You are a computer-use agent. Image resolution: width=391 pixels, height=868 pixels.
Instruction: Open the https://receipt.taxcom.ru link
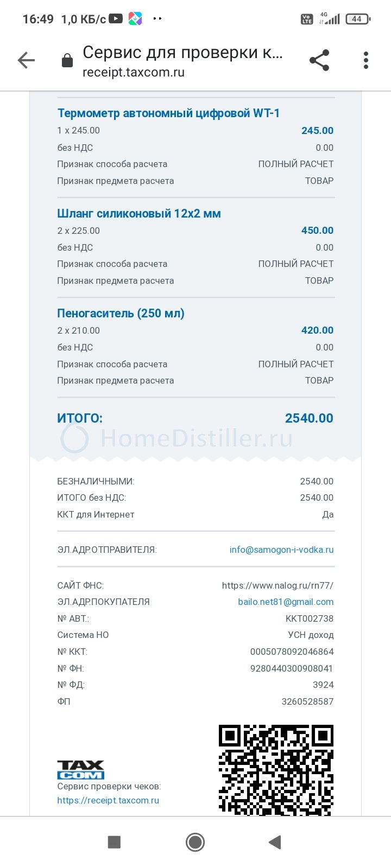coord(108,800)
